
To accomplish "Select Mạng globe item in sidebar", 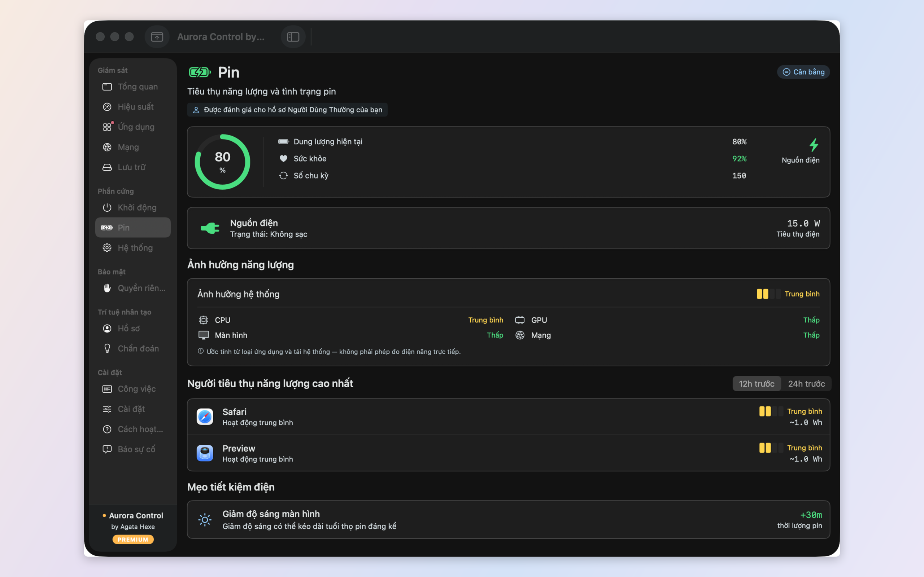I will [133, 147].
